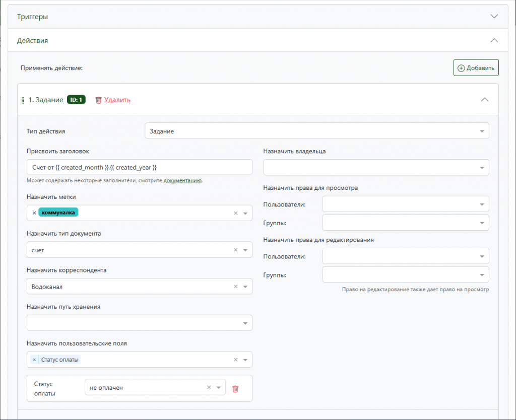Image resolution: width=516 pixels, height=420 pixels.
Task: Clear the selected document type счет
Action: [235, 250]
